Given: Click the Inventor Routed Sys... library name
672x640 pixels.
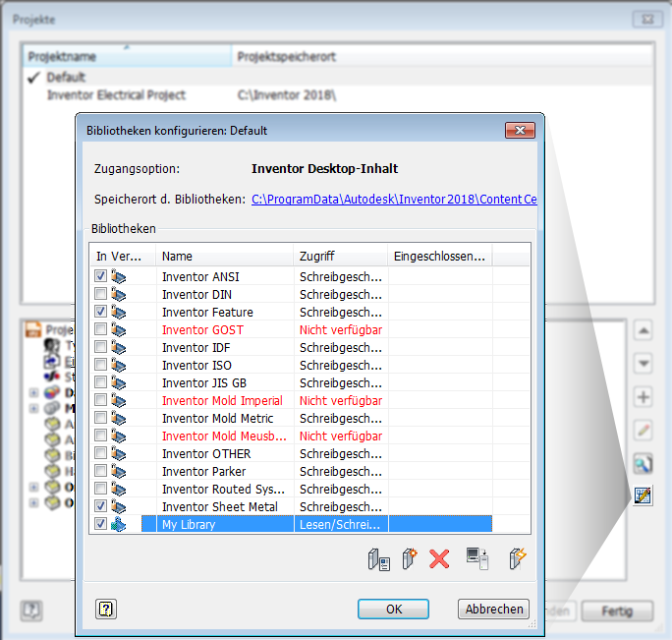Looking at the screenshot, I should click(x=223, y=489).
